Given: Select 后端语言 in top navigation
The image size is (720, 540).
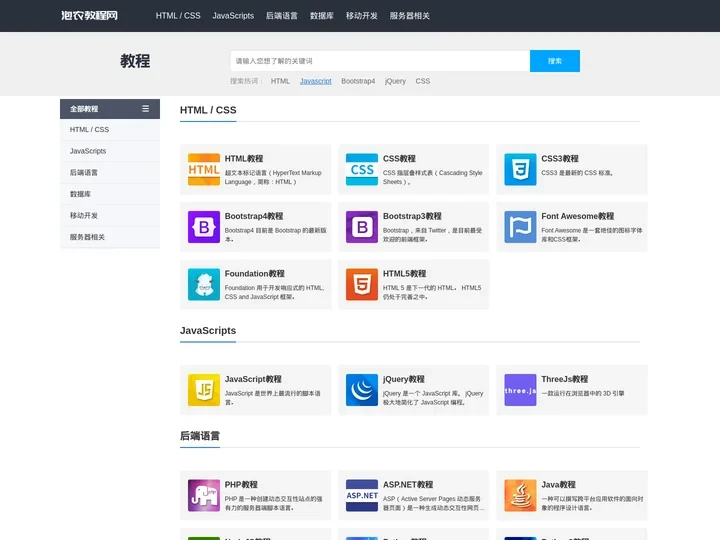Looking at the screenshot, I should (282, 16).
